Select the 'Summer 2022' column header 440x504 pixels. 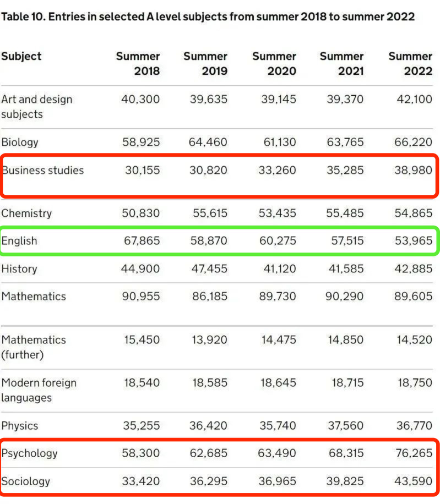[410, 63]
